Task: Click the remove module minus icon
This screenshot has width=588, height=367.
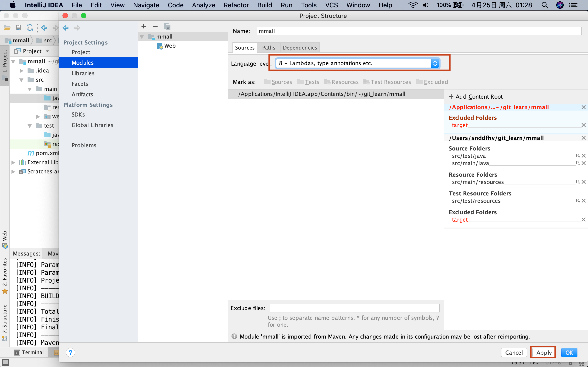Action: tap(155, 26)
